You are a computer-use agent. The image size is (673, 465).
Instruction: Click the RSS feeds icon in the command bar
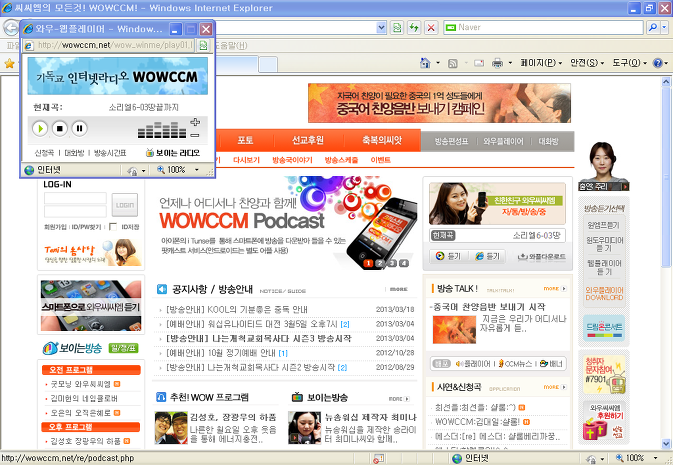pos(453,63)
